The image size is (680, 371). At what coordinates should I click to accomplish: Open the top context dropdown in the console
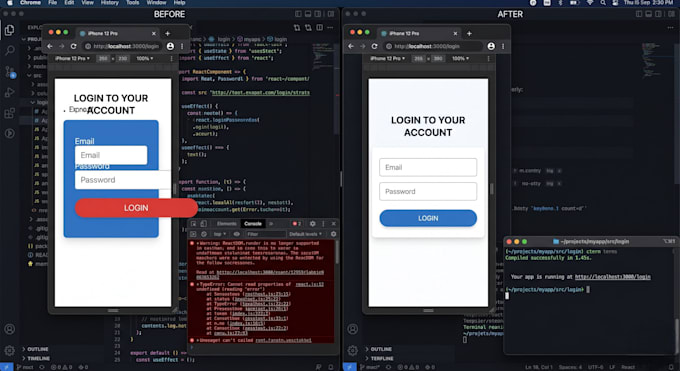(x=220, y=234)
